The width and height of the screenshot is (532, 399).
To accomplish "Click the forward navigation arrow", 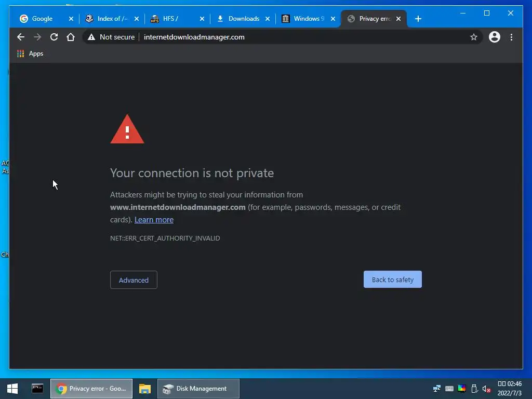I will [37, 37].
